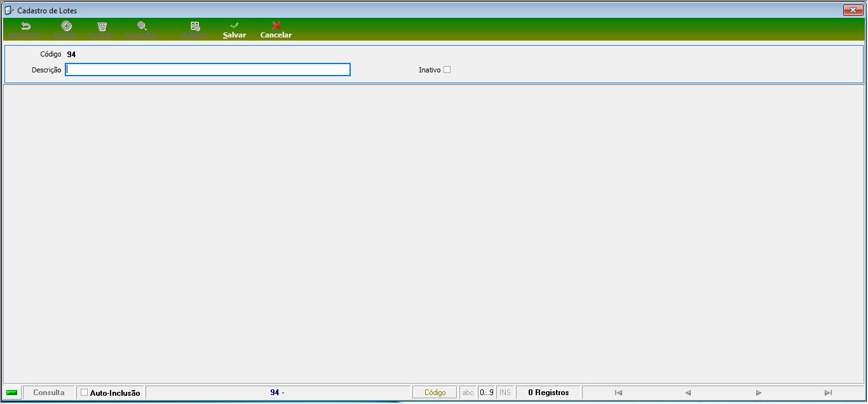Viewport: 868px width, 404px height.
Task: Close the Cadastro de Lotes window
Action: click(x=852, y=10)
